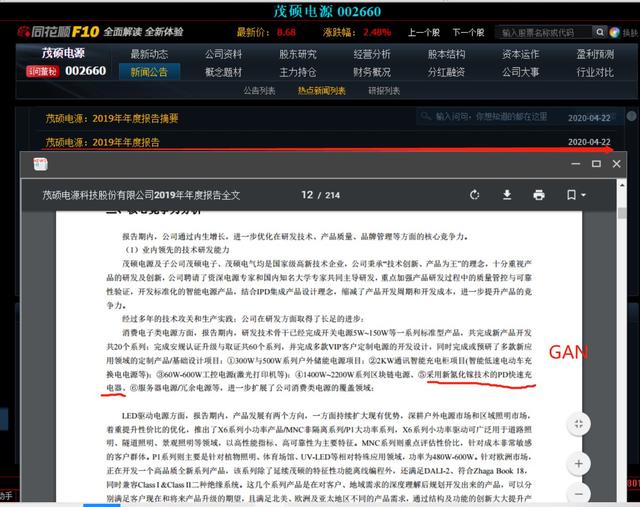
Task: Open the 财务概况 tab
Action: tap(372, 72)
